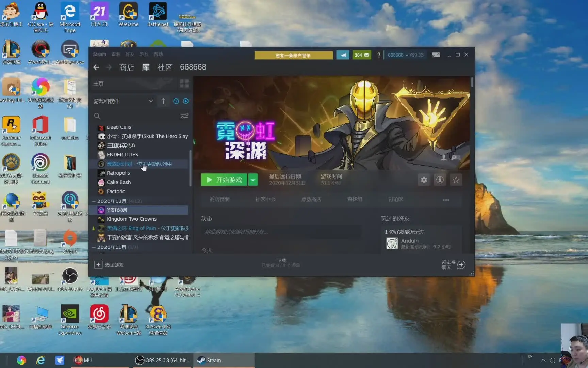Open the 好友 menu
The image size is (588, 368).
(x=130, y=54)
